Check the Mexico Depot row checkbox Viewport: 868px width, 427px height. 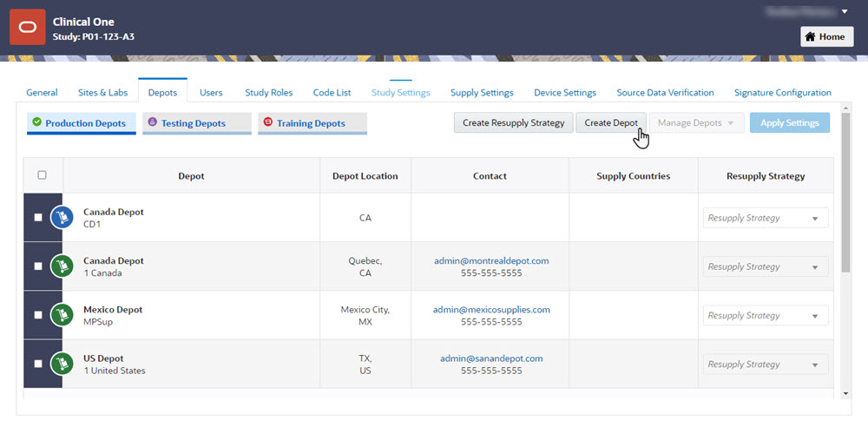tap(38, 315)
